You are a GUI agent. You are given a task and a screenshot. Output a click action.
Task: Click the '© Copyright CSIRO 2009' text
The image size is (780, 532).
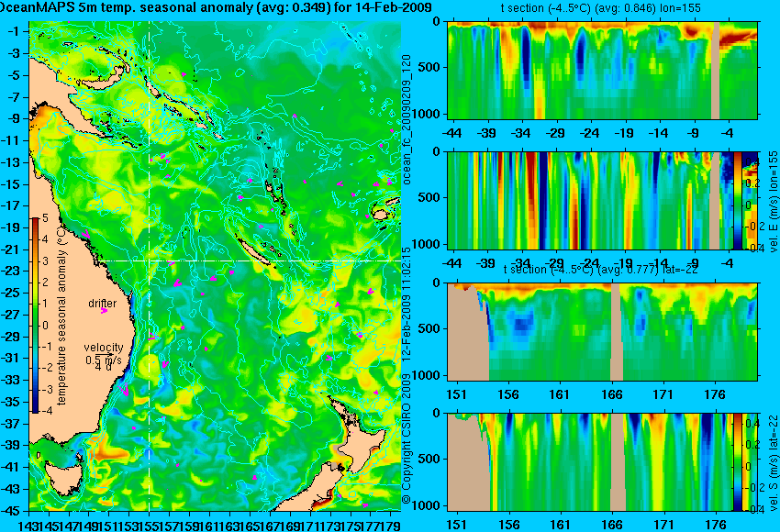tap(407, 438)
